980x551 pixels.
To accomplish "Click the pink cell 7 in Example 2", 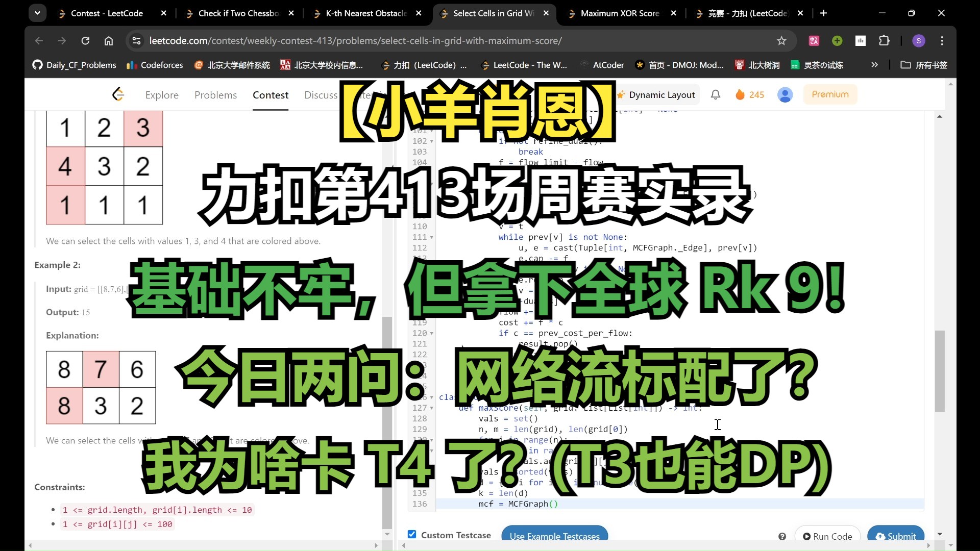I will [x=101, y=369].
